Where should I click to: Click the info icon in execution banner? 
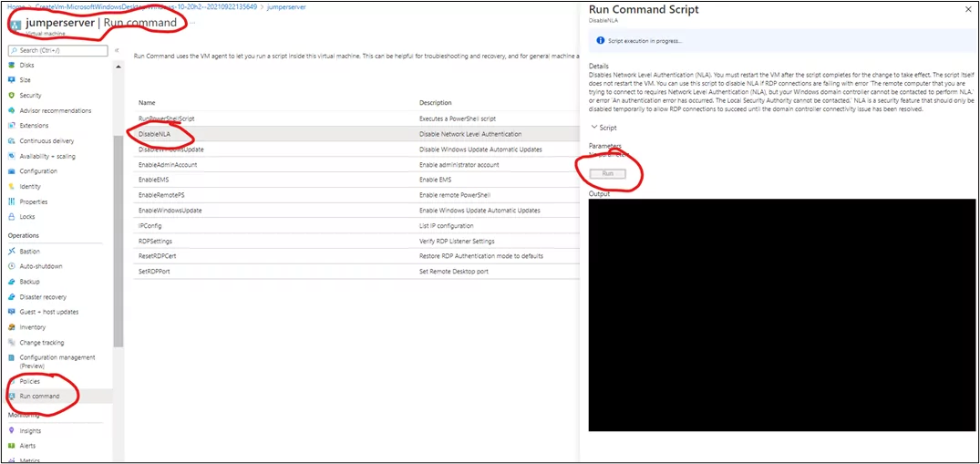[x=600, y=41]
